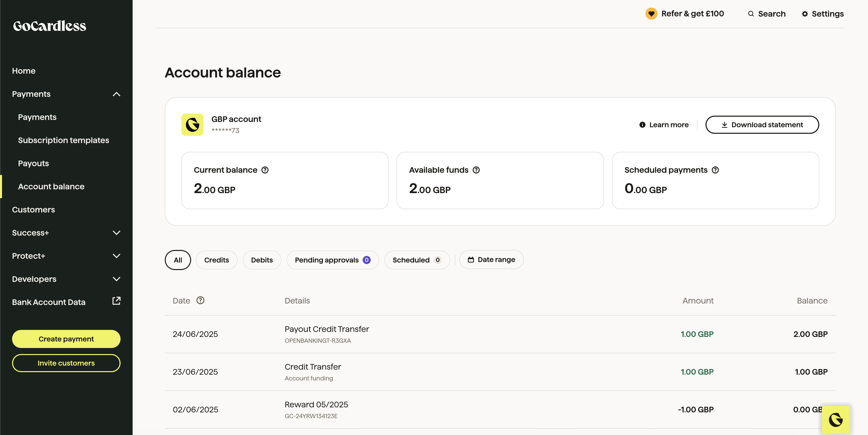The image size is (868, 435).
Task: Open the Current balance help icon
Action: click(x=265, y=170)
